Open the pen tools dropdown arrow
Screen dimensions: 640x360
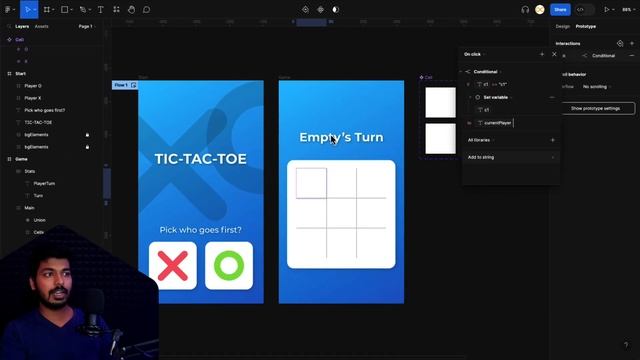90,10
